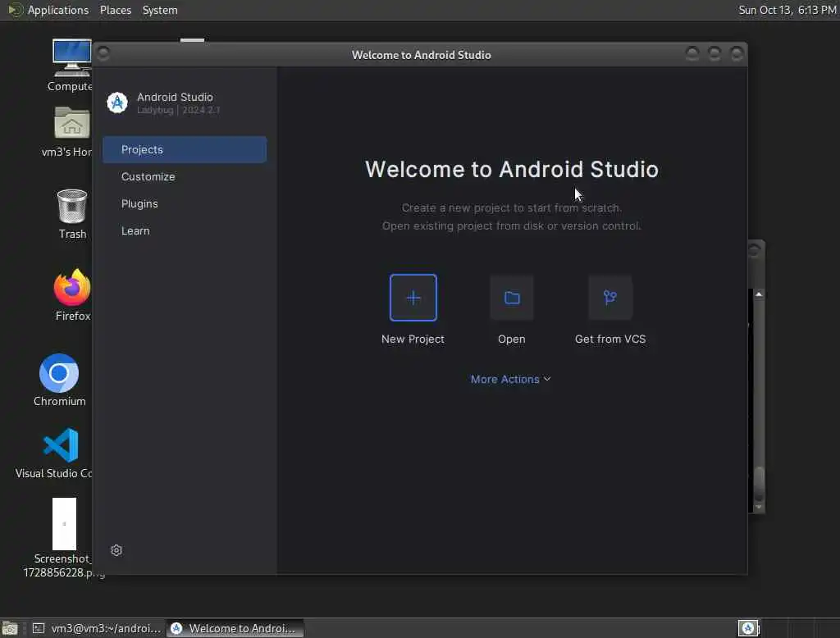Image resolution: width=840 pixels, height=638 pixels.
Task: Switch to the Learn tab
Action: pyautogui.click(x=185, y=231)
